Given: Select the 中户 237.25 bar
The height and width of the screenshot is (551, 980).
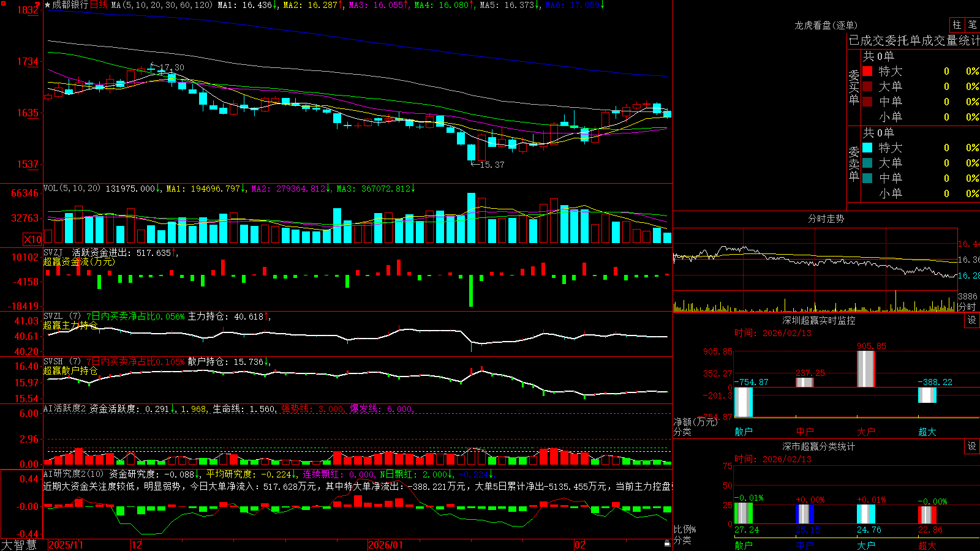Looking at the screenshot, I should (805, 382).
